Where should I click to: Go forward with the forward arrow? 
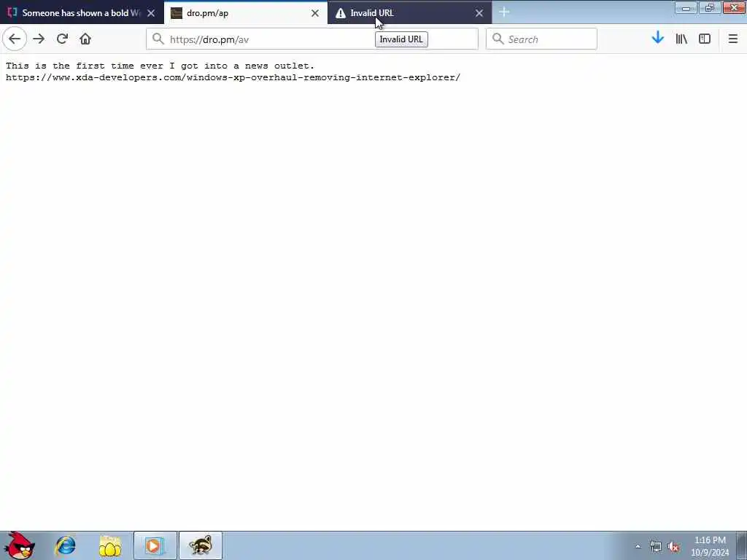pos(39,39)
